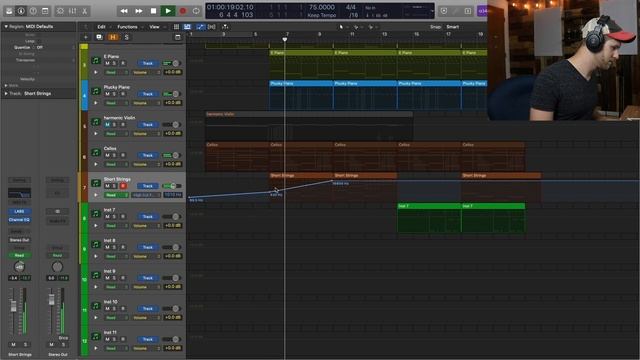Expand Short Strings automation lane triangle
Image resolution: width=640 pixels, height=360 pixels.
tap(96, 195)
